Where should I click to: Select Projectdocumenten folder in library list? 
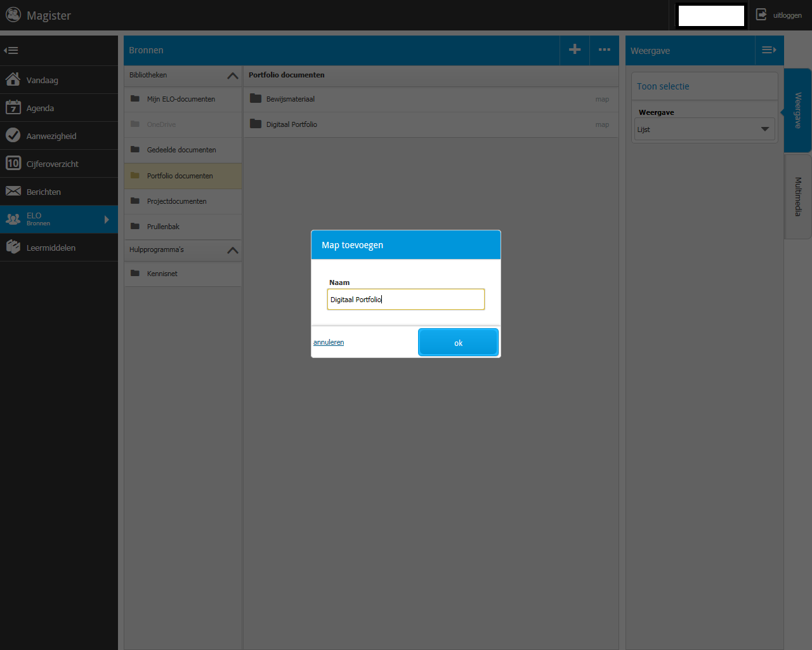[x=177, y=202]
